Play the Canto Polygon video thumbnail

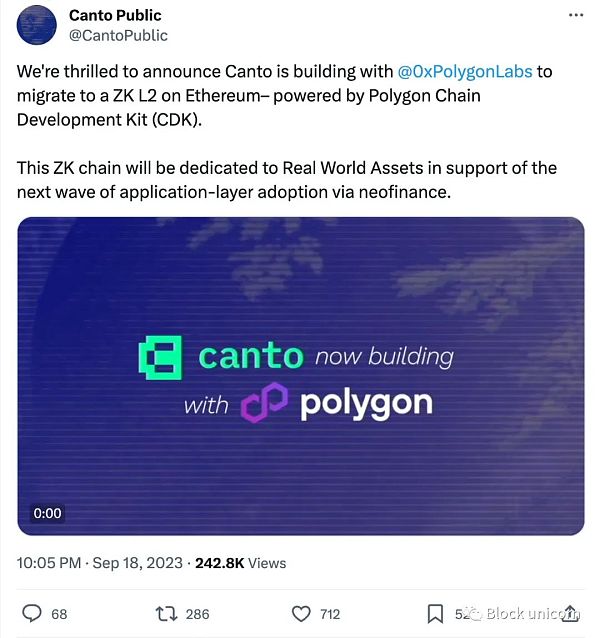(x=300, y=377)
